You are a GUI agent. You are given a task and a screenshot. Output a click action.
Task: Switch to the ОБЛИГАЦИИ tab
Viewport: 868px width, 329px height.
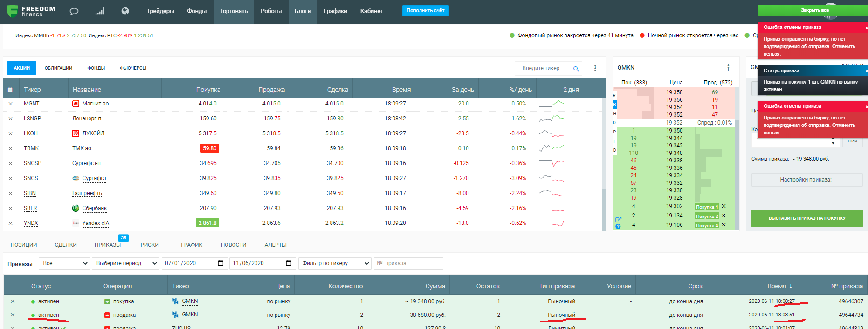click(x=58, y=68)
